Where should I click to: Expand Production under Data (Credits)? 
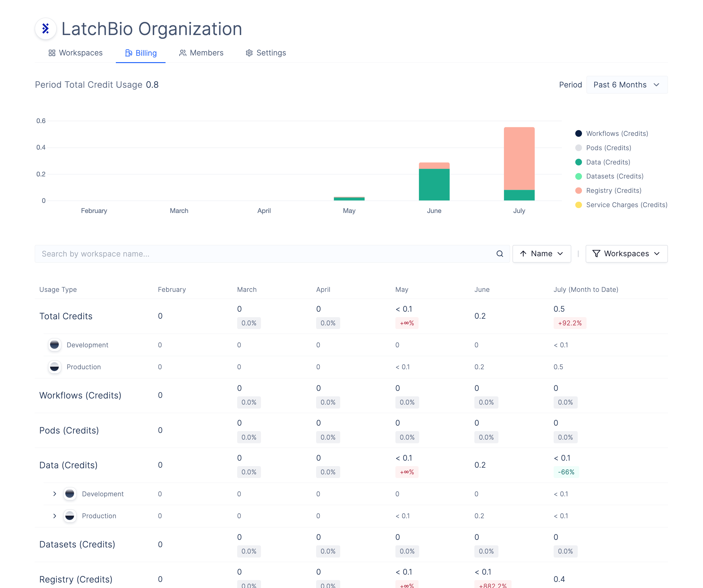(x=55, y=516)
